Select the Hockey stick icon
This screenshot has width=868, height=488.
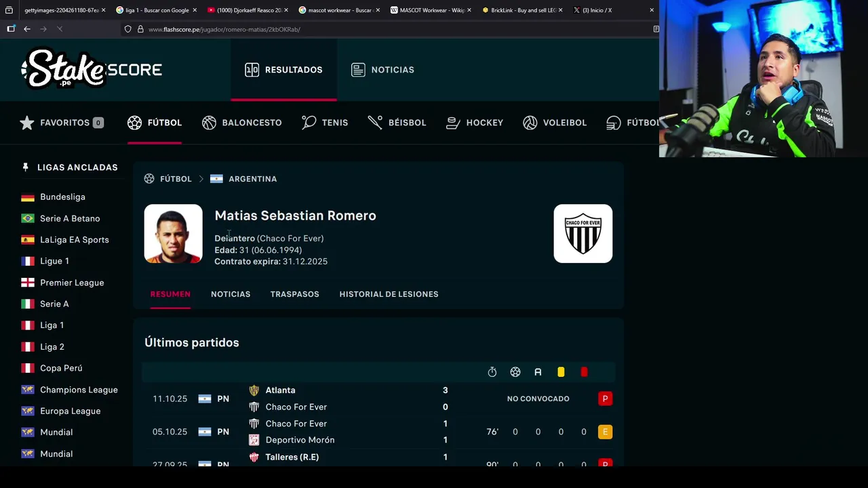(x=453, y=123)
